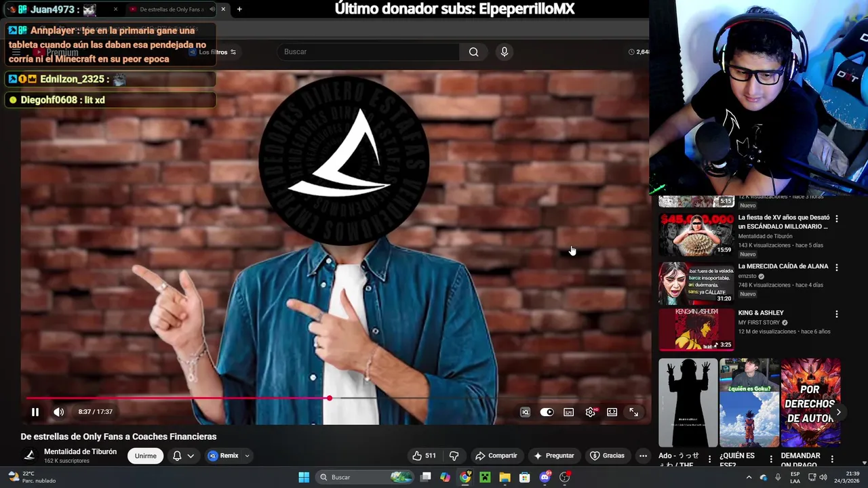Open a new browser tab with plus icon
The width and height of the screenshot is (868, 488).
[239, 9]
